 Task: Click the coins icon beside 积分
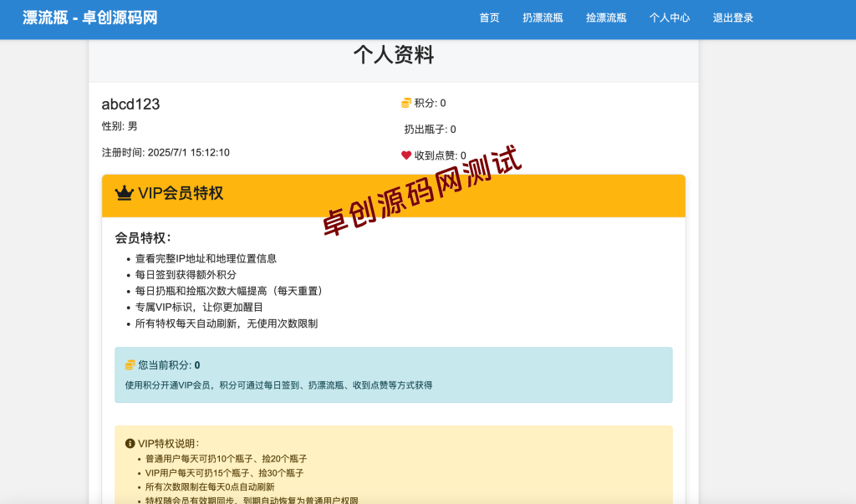coord(406,103)
